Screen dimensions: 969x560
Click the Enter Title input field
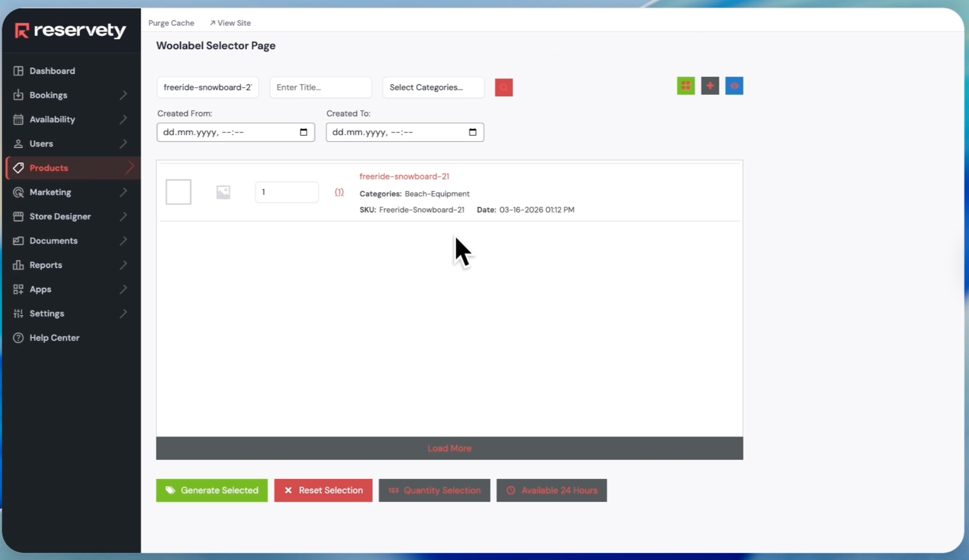click(x=320, y=88)
